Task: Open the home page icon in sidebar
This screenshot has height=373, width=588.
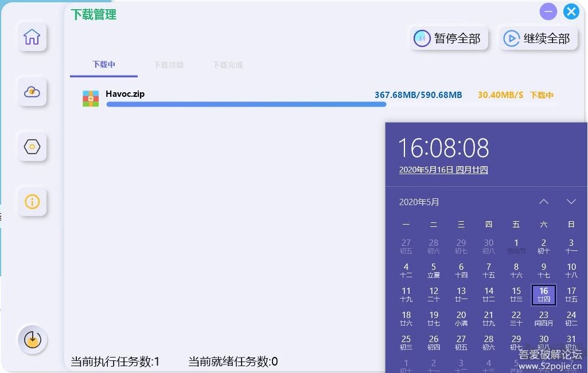Action: coord(32,37)
